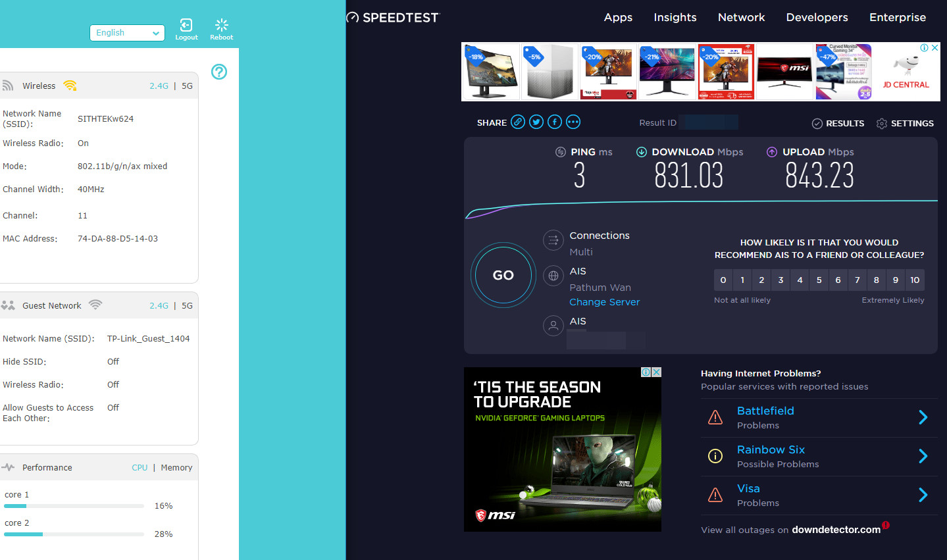The image size is (947, 560).
Task: Switch Guest Network to 5G
Action: point(187,306)
